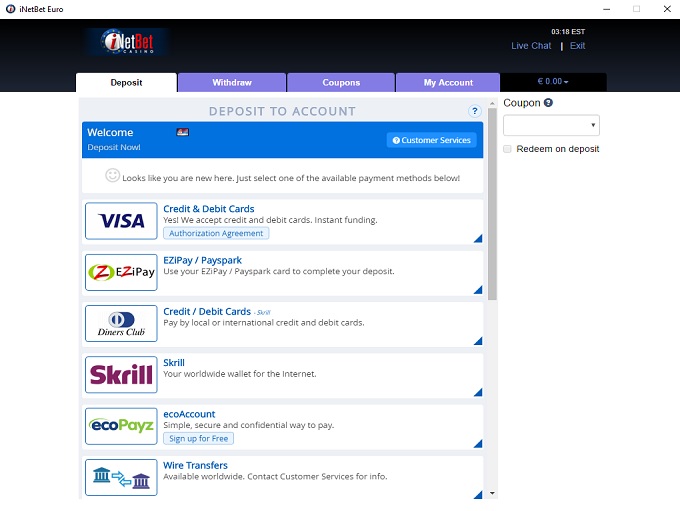
Task: Open the Coupon dropdown list
Action: 551,125
